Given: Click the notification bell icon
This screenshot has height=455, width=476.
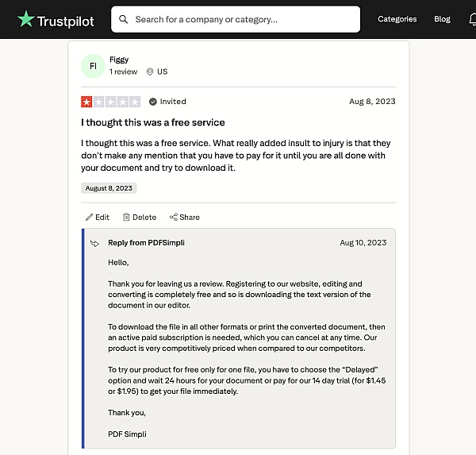Looking at the screenshot, I should coord(473,19).
